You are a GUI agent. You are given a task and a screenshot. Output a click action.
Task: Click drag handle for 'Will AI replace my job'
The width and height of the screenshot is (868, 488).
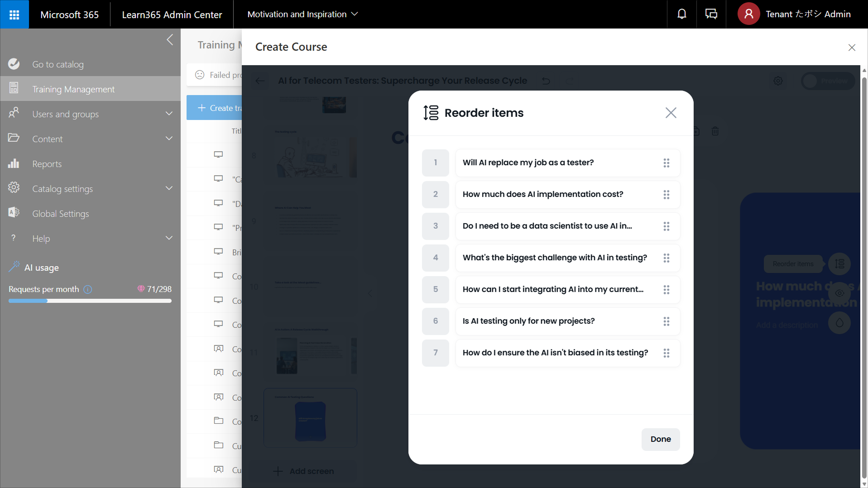[x=666, y=163]
